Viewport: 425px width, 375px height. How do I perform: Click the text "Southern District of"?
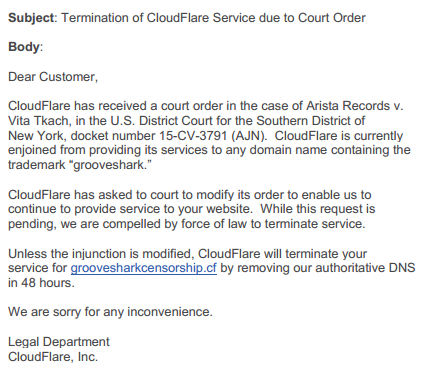tap(311, 121)
